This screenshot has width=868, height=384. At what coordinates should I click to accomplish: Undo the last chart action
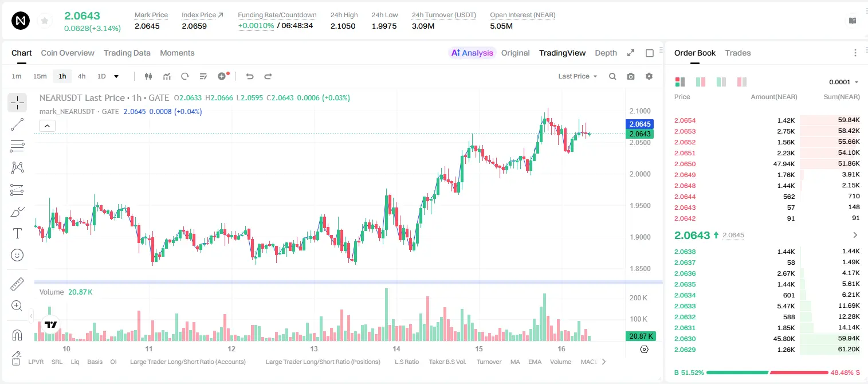[x=250, y=76]
